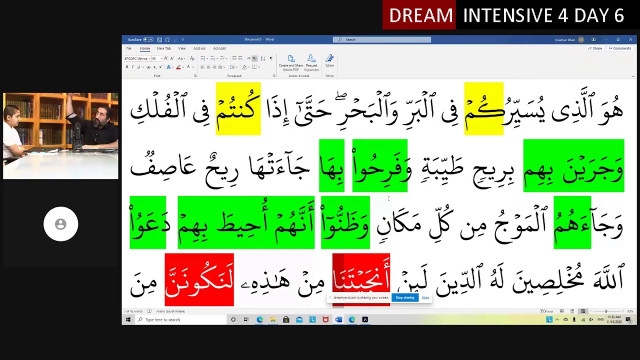
Task: Open the Add-ins ribbon tab
Action: (199, 49)
